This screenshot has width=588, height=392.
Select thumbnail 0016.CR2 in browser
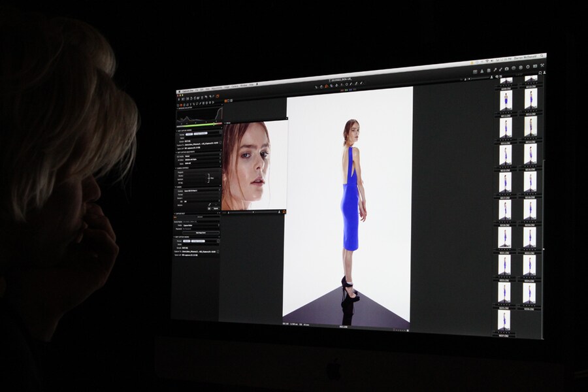click(x=531, y=154)
